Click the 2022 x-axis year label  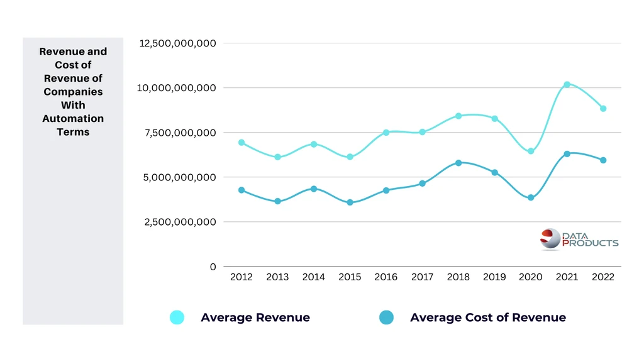603,277
